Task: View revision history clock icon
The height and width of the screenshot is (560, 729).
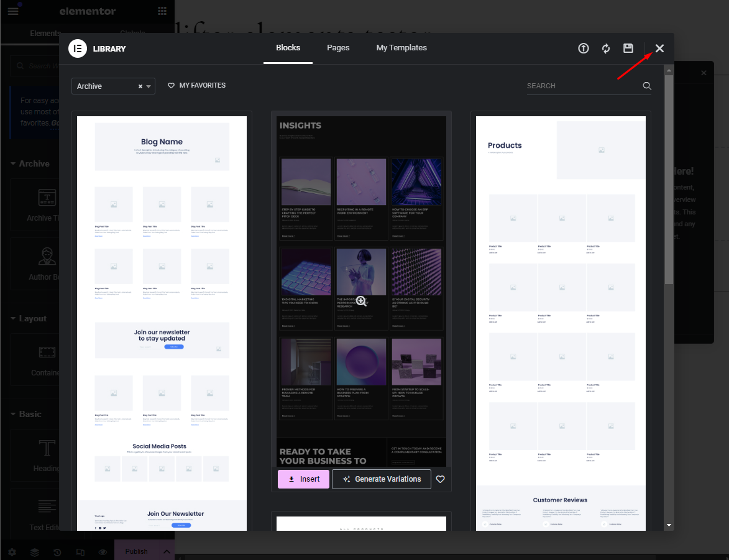Action: pos(57,552)
